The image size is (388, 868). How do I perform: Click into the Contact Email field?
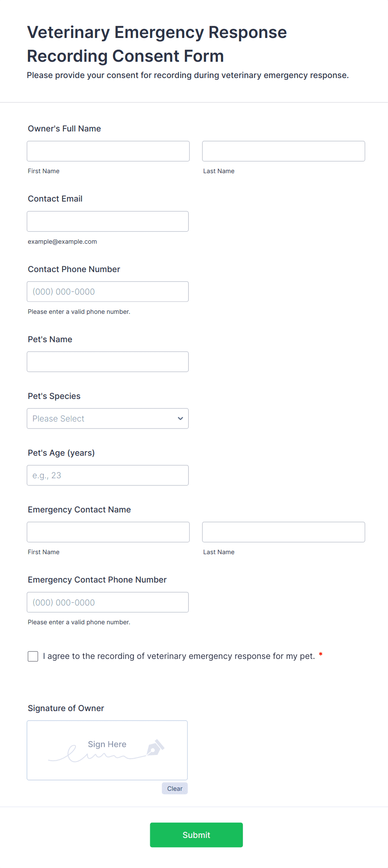tap(108, 221)
